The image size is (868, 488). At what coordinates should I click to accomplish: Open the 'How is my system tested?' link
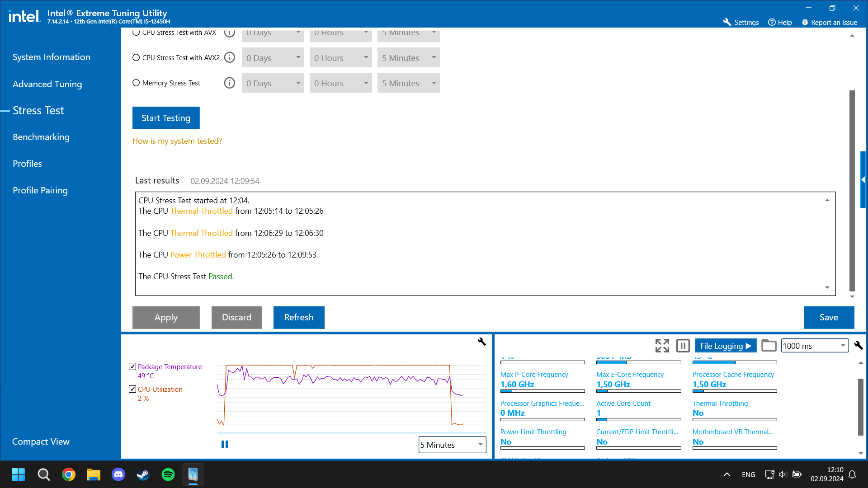[177, 141]
